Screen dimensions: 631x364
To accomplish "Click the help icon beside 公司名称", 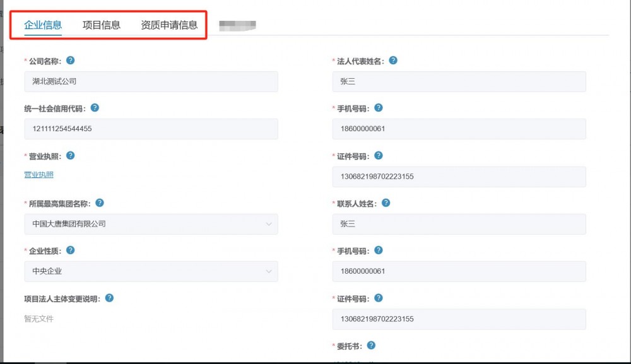I will tap(70, 61).
